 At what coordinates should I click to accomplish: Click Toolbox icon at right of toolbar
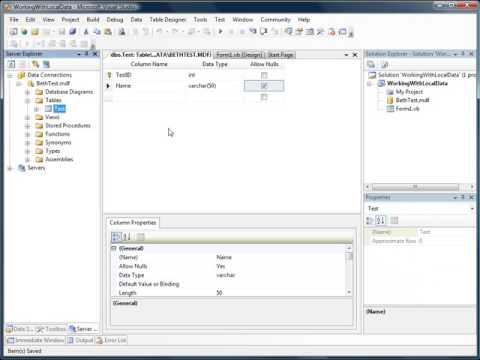click(321, 32)
